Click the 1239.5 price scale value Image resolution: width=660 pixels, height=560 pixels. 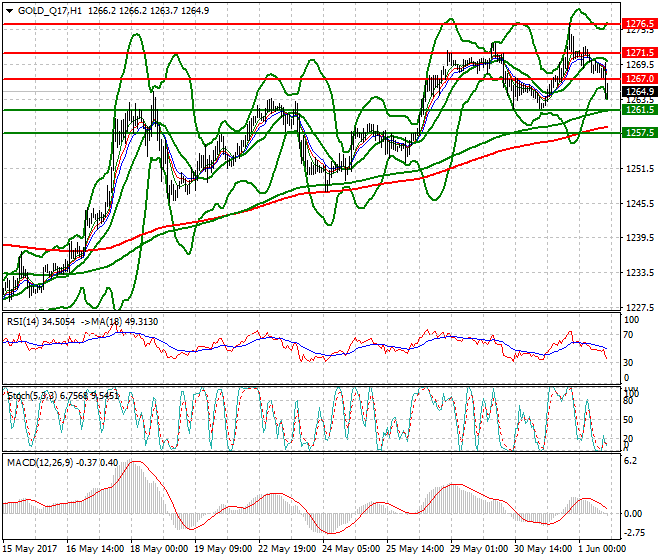[x=640, y=238]
